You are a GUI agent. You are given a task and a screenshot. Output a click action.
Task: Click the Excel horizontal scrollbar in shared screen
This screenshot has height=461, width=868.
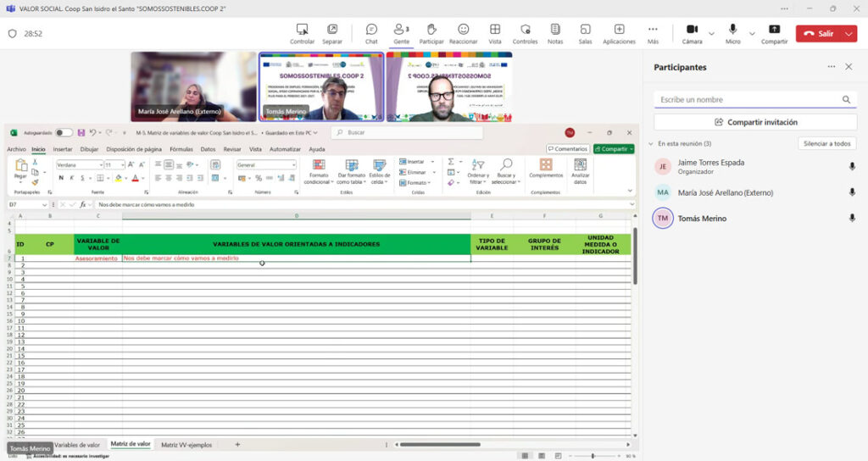(439, 444)
